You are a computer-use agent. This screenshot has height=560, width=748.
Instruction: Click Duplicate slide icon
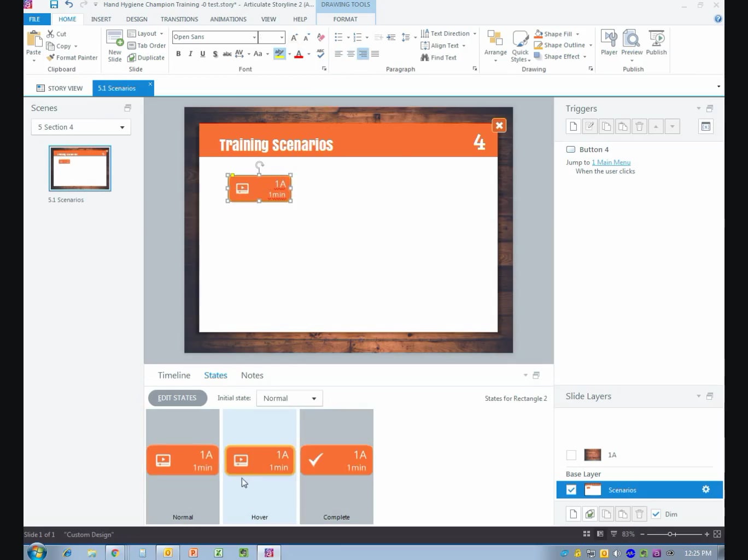pos(146,57)
